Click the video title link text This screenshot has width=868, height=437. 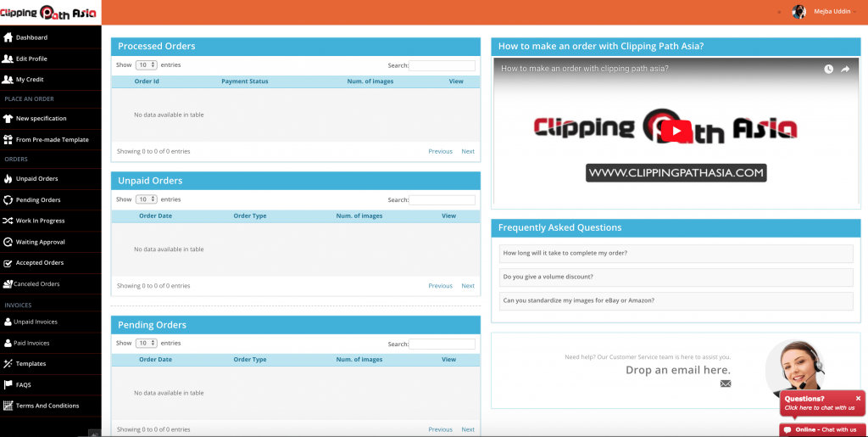click(x=585, y=69)
